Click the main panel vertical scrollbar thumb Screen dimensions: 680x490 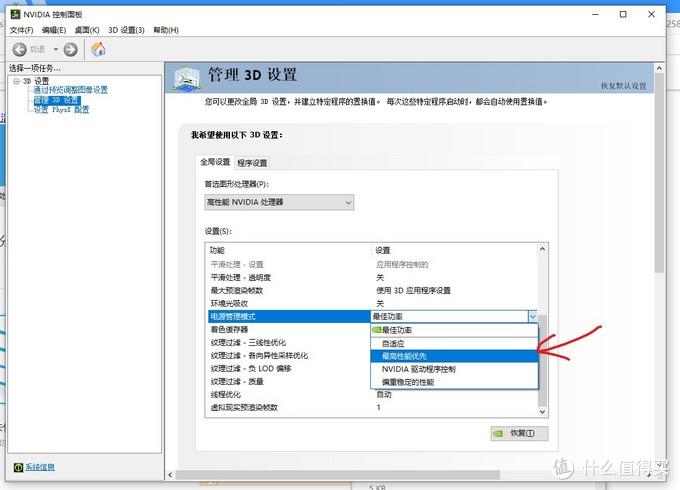(659, 173)
